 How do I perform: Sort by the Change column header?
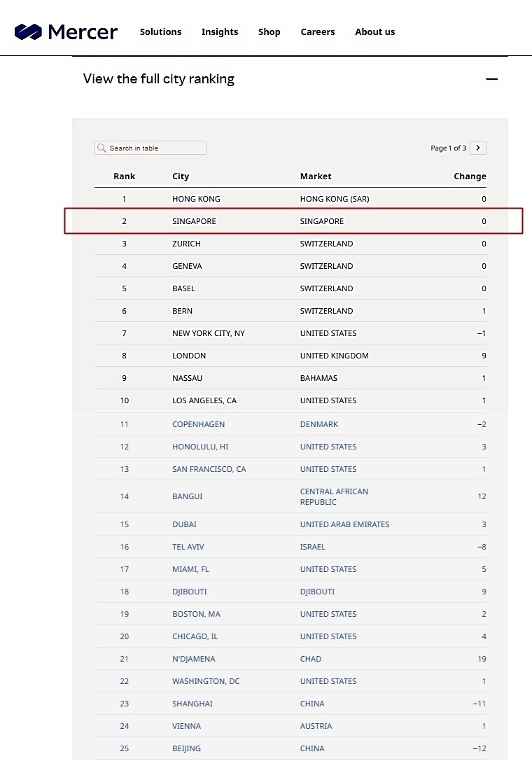(470, 176)
